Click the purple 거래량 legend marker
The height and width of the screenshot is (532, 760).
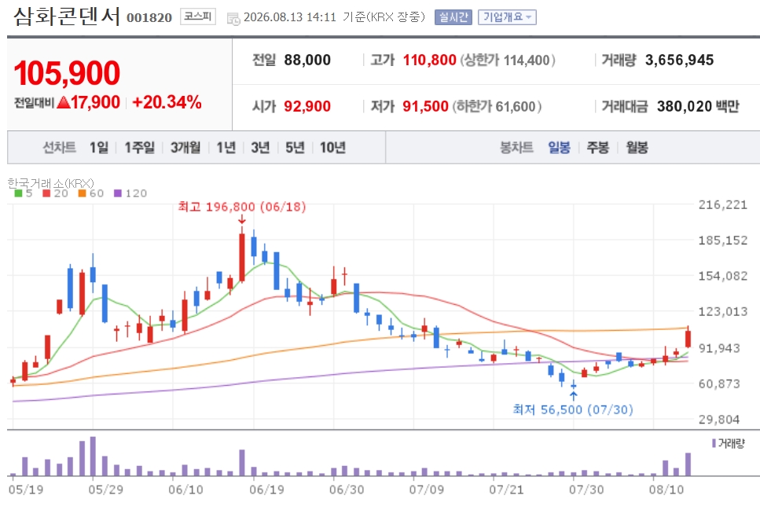(714, 443)
